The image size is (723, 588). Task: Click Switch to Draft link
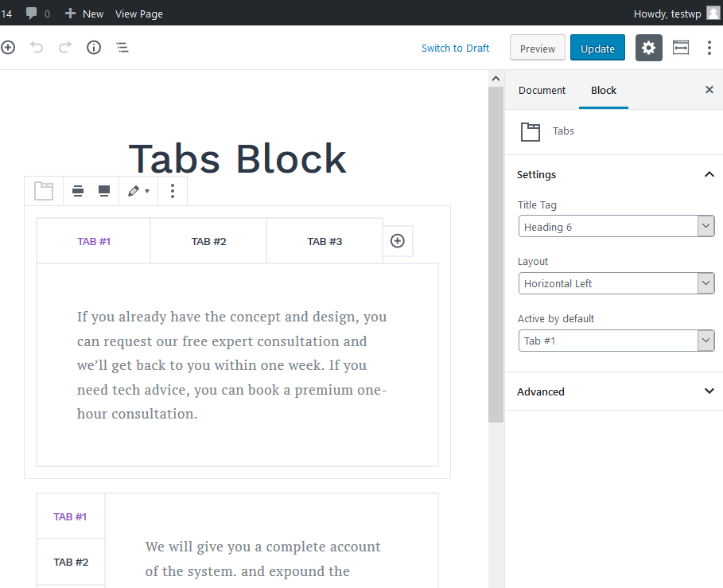[x=455, y=48]
